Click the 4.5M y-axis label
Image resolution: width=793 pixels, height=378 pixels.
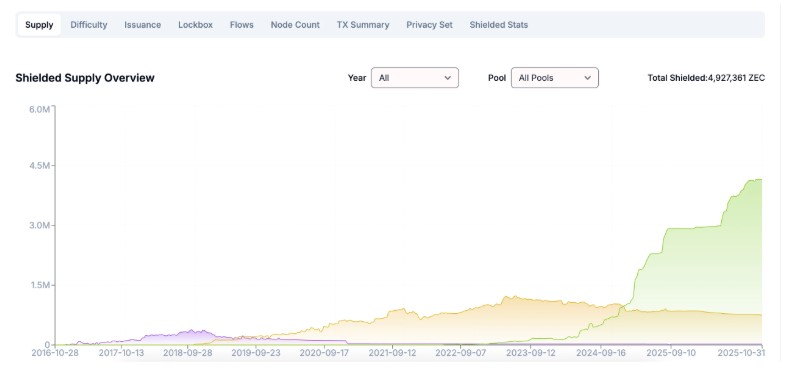pos(39,166)
